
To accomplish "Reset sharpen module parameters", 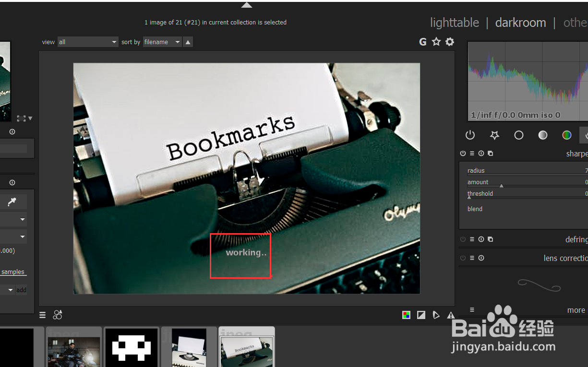I will (481, 154).
